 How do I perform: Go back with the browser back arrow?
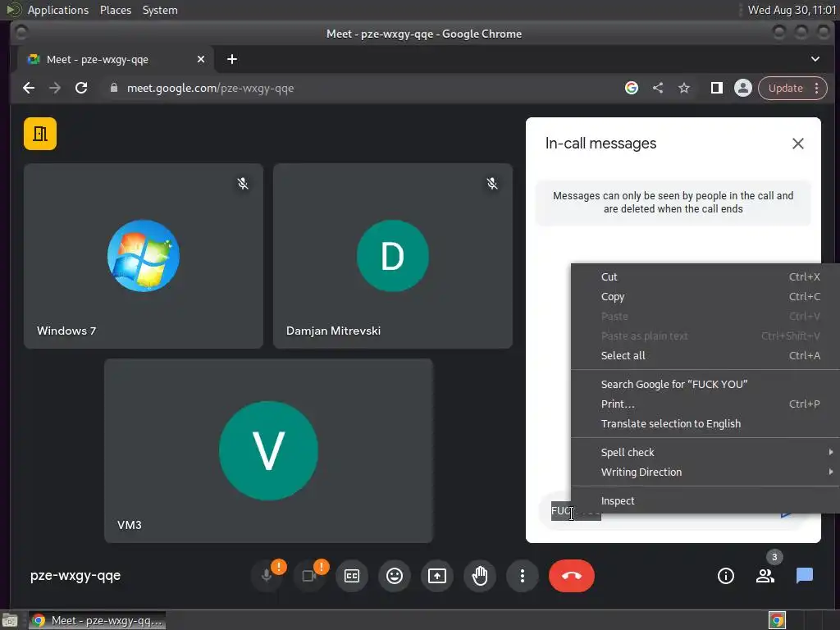(29, 89)
